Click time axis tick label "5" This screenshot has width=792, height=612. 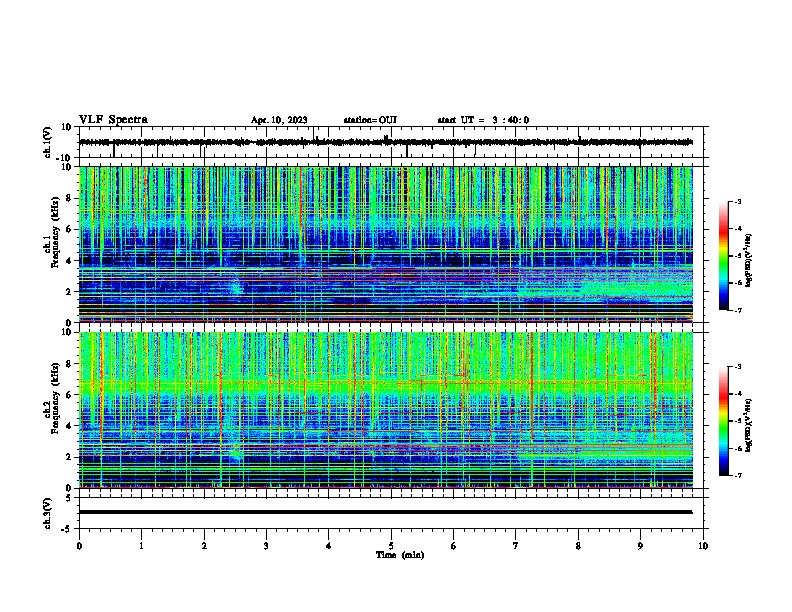391,546
